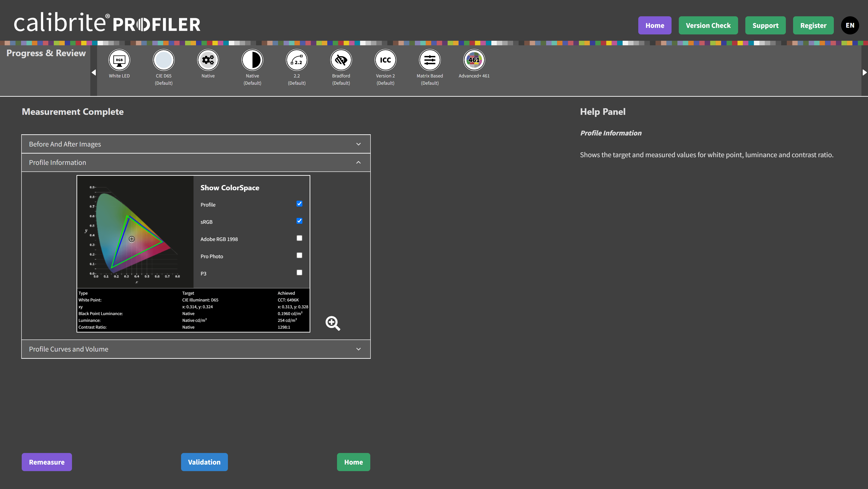Click the Matrix Based profile type icon

point(430,60)
